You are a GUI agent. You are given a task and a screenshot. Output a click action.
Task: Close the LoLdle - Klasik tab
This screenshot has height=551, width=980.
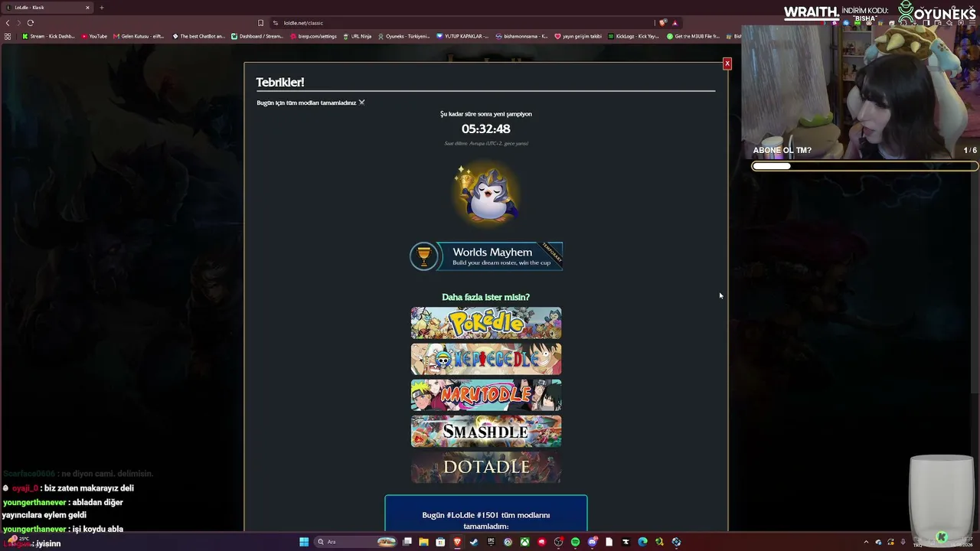[87, 8]
